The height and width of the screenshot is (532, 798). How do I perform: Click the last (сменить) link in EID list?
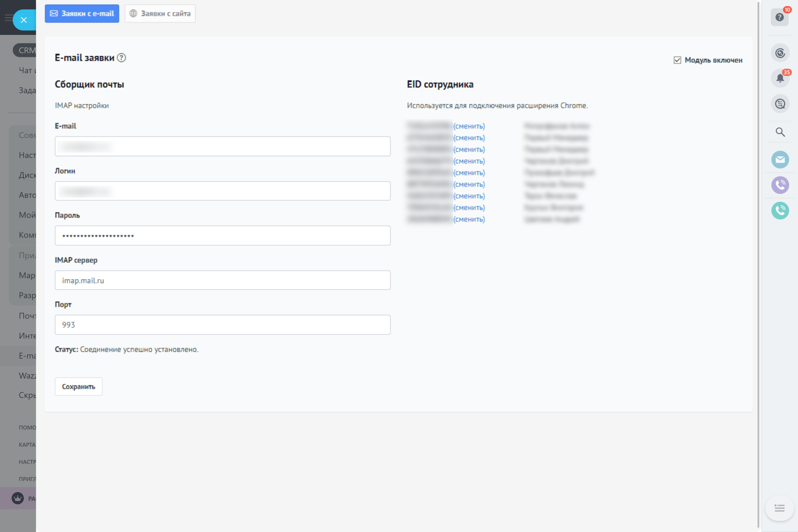[x=469, y=219]
